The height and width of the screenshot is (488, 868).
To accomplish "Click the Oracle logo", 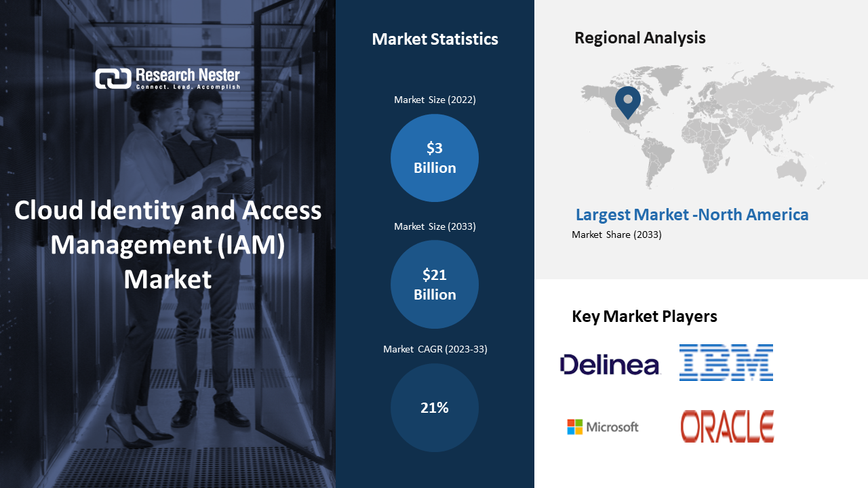I will 727,426.
